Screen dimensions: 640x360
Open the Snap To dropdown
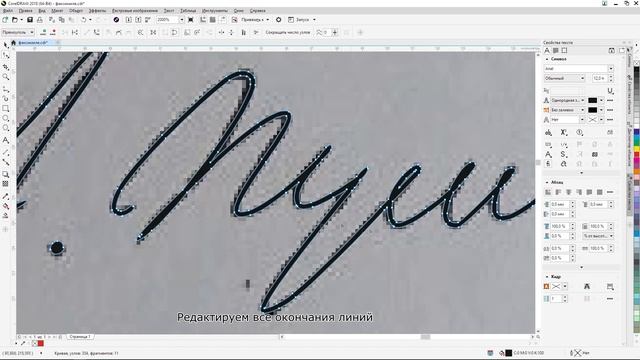pyautogui.click(x=268, y=20)
